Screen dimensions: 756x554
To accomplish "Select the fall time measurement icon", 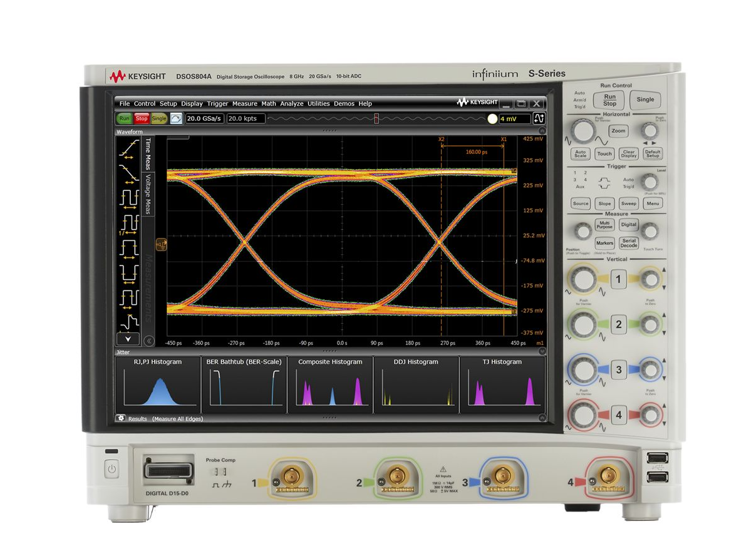I will tap(129, 173).
